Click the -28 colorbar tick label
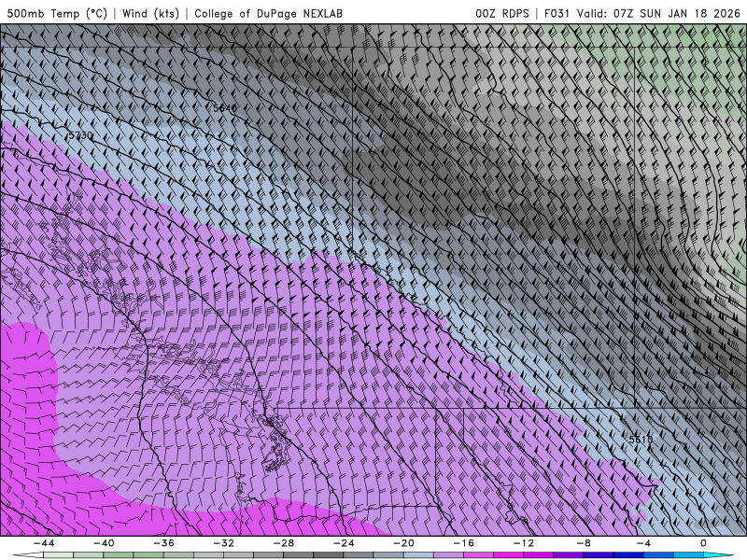The height and width of the screenshot is (560, 747). [284, 543]
